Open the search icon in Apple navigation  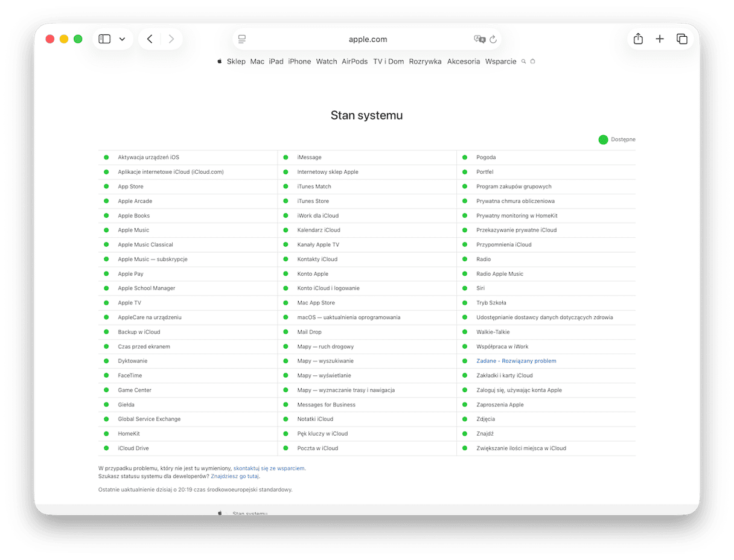(x=523, y=62)
